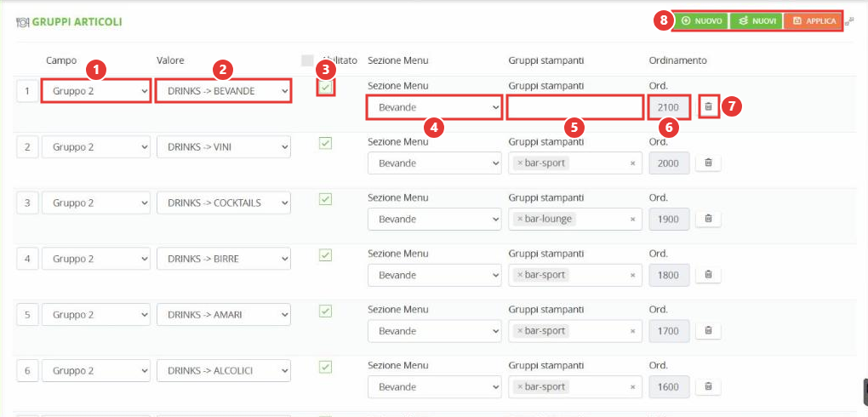Clear all printer groups in the ALCOLICI row
Viewport: 868px width, 417px height.
(x=633, y=387)
